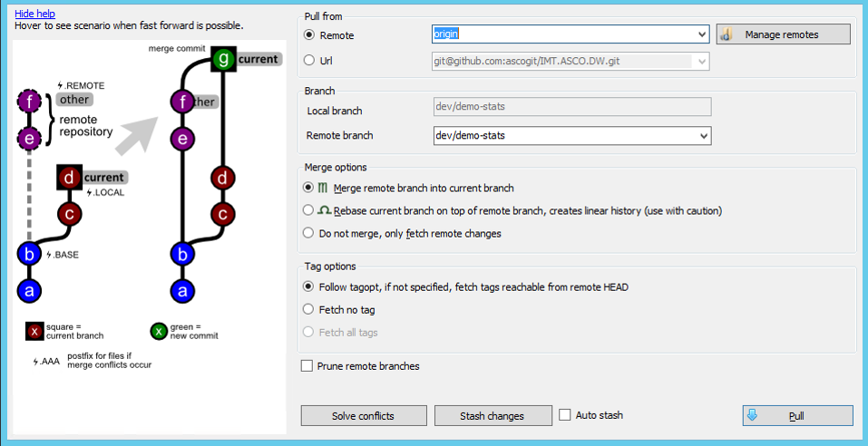Screen dimensions: 868x446
Task: Click the "other" tag beside dashed f
Action: coord(73,100)
